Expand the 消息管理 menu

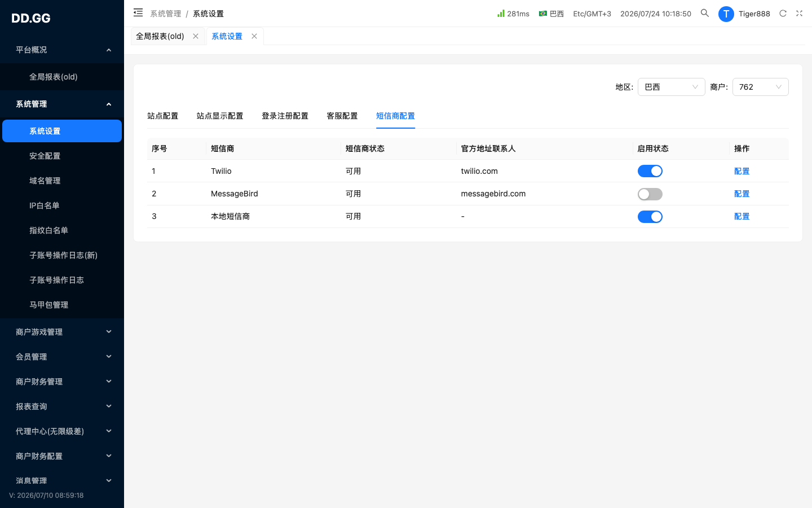(62, 481)
